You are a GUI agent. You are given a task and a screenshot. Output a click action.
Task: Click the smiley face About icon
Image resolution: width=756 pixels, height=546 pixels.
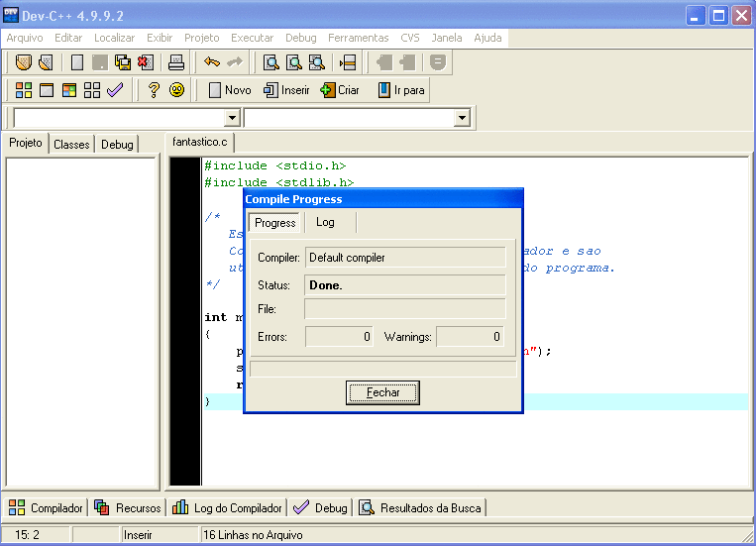176,90
